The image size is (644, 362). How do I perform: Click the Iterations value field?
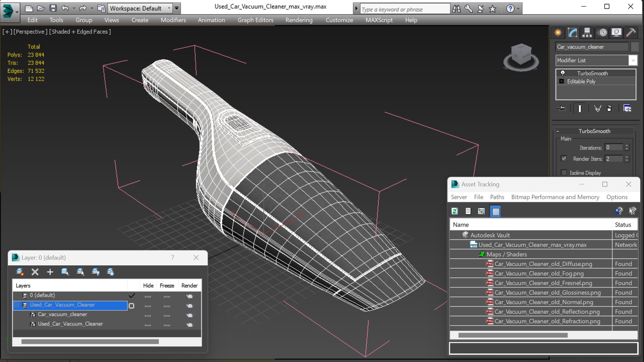coord(614,147)
